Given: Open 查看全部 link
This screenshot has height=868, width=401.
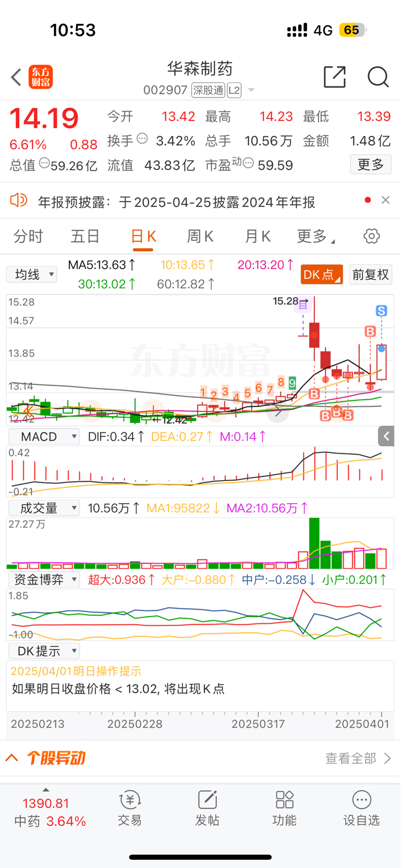Looking at the screenshot, I should (358, 758).
